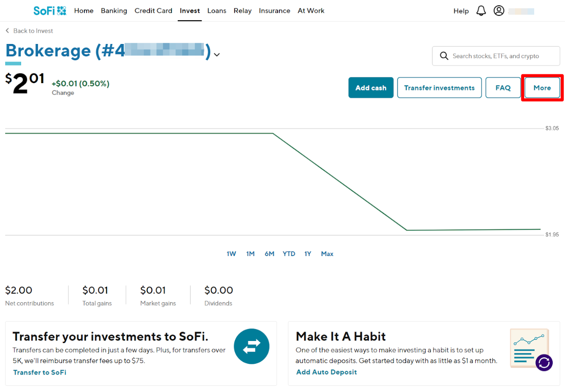Click the Transfer to SoFi link

coord(40,372)
